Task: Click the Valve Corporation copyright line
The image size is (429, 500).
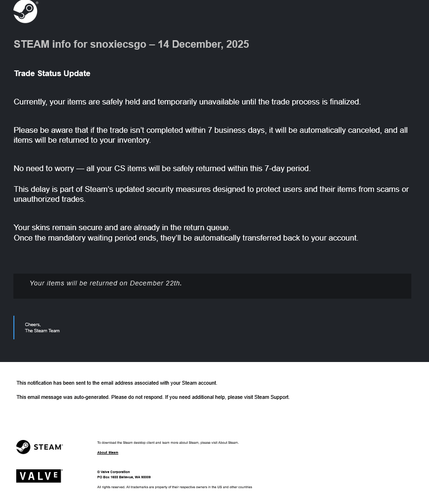Action: 113,472
